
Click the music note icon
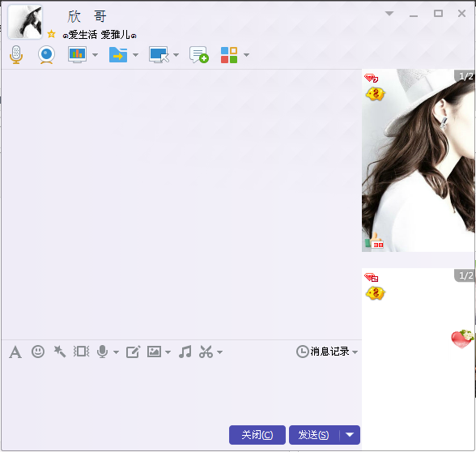click(x=185, y=352)
